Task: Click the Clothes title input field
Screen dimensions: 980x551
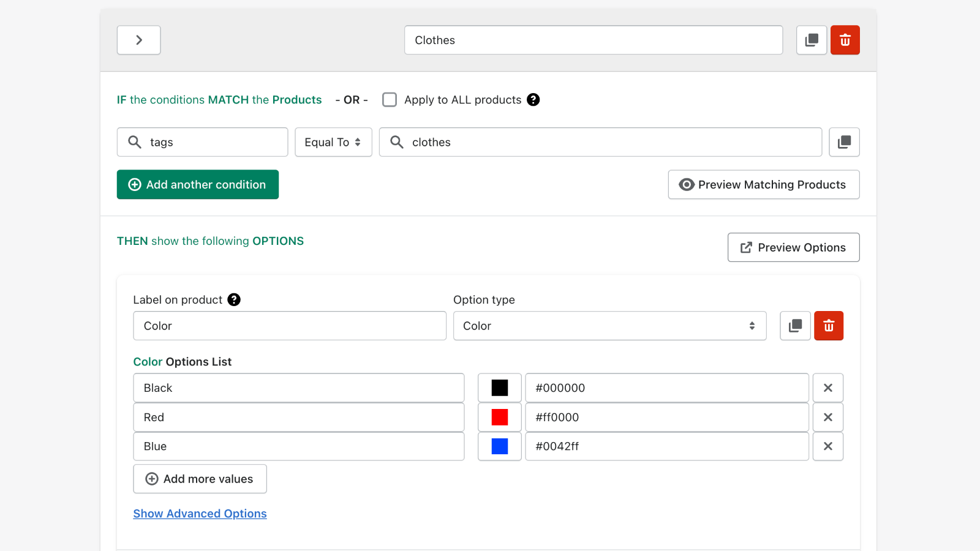Action: pos(593,40)
